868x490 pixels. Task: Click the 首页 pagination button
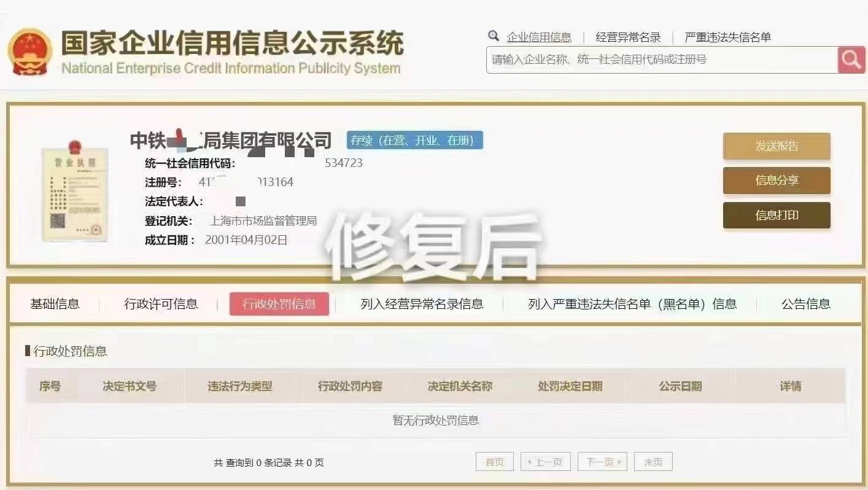click(x=495, y=462)
